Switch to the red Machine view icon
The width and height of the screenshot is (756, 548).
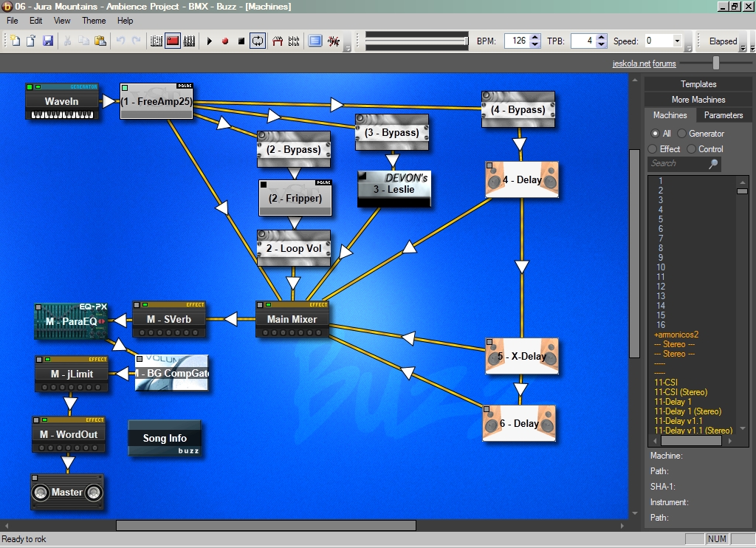pyautogui.click(x=173, y=41)
